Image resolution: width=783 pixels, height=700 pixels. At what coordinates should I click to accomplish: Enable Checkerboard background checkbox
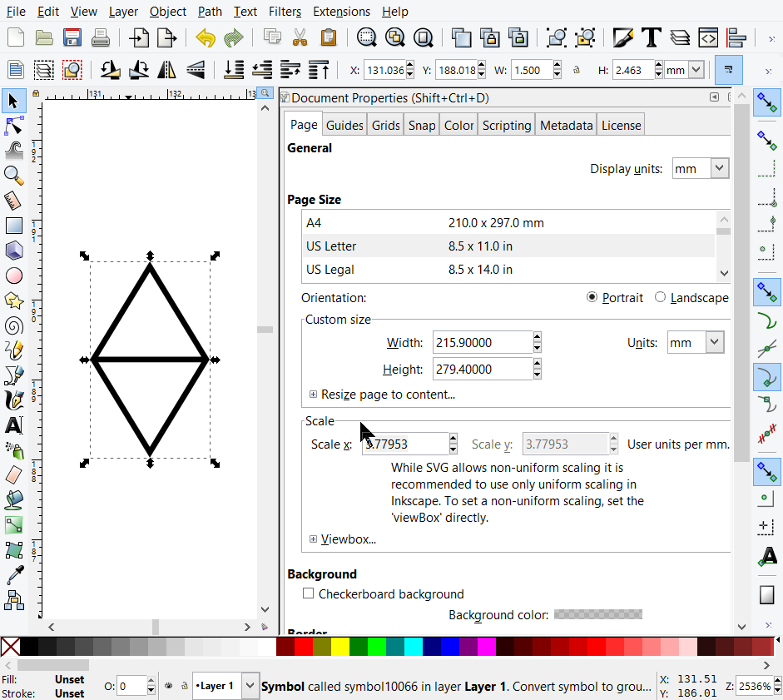(309, 593)
